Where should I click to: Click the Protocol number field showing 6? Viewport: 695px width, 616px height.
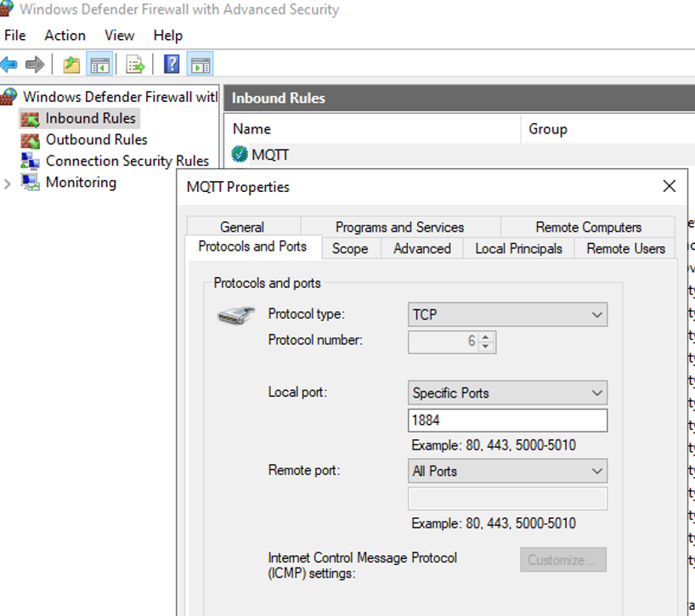(444, 342)
